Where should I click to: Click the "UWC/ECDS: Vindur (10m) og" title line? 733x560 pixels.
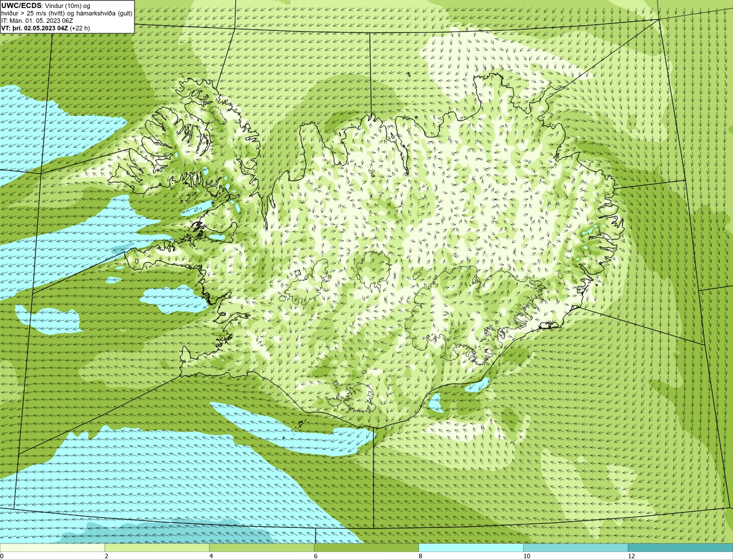(46, 6)
